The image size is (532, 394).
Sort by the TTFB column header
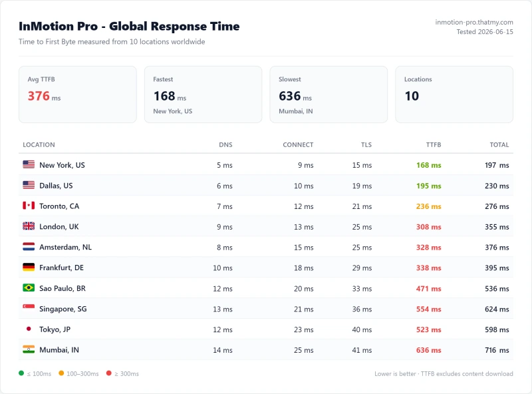(x=434, y=144)
